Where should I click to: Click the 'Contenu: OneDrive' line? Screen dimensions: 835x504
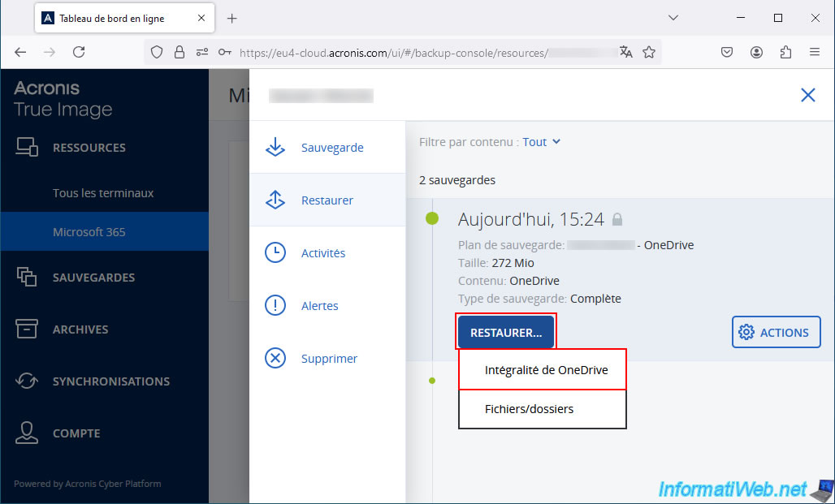tap(508, 281)
